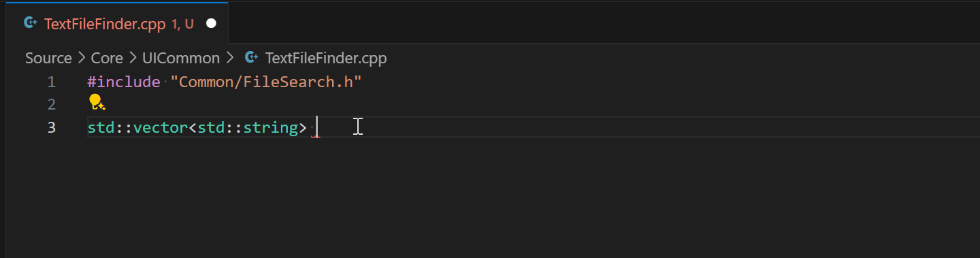Click the red error squiggle on line 3
Image resolution: width=980 pixels, height=258 pixels.
pos(316,137)
